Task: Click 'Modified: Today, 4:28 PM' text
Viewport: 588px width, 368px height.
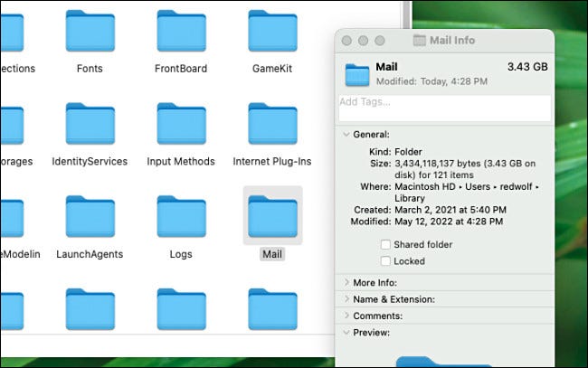Action: pos(432,81)
